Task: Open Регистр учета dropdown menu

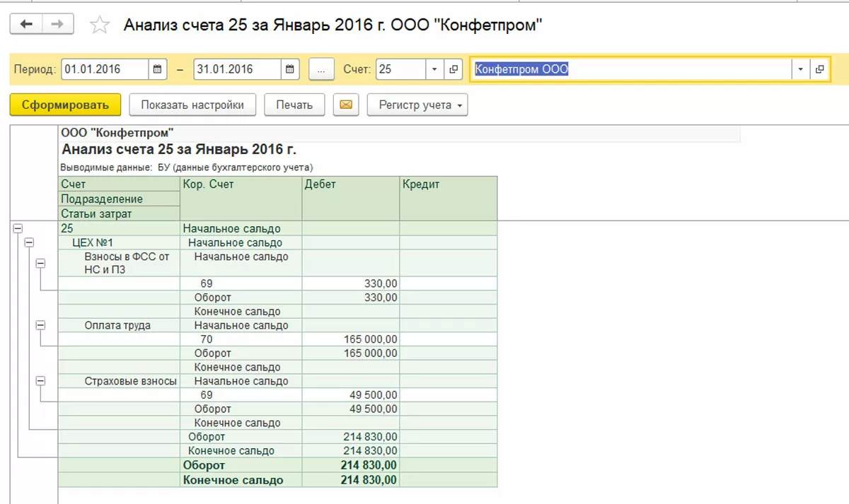Action: pos(417,105)
